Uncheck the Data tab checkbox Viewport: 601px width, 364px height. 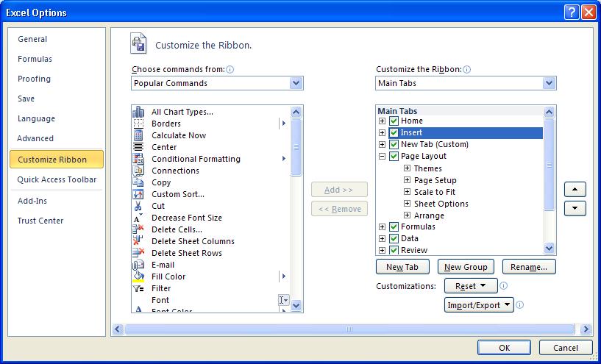pos(394,239)
